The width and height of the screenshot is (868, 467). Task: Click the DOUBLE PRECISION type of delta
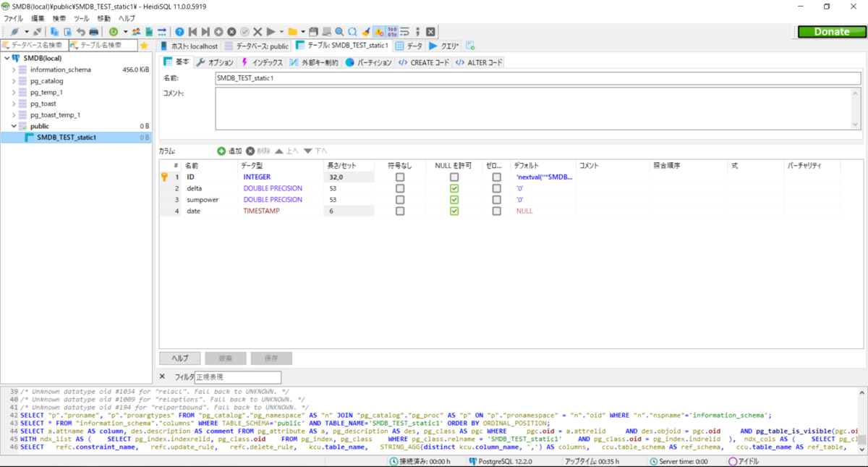click(x=273, y=188)
